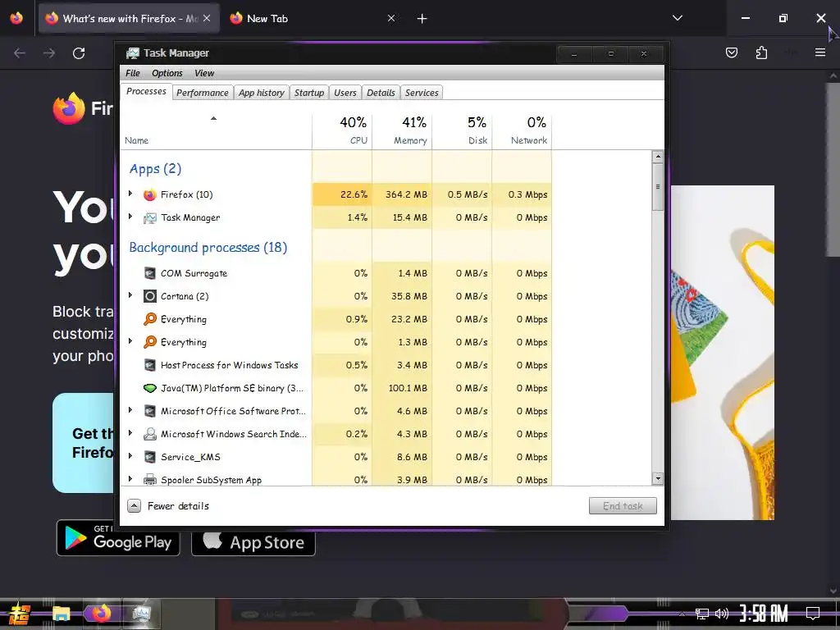Image resolution: width=840 pixels, height=630 pixels.
Task: Click the process list scroll down arrow
Action: 658,478
